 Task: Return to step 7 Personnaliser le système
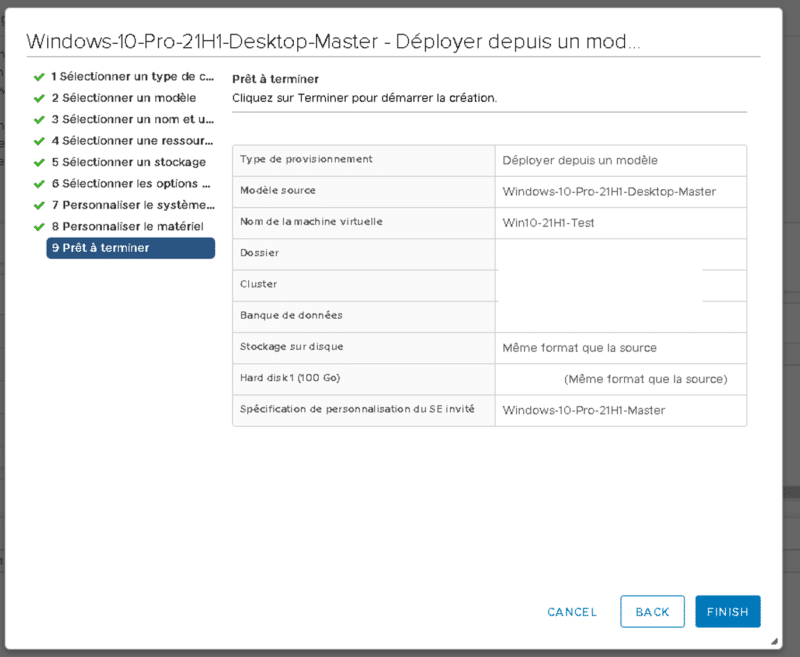click(132, 205)
